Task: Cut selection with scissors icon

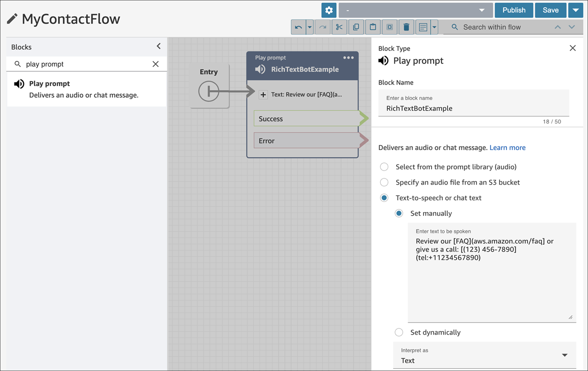Action: (x=339, y=27)
